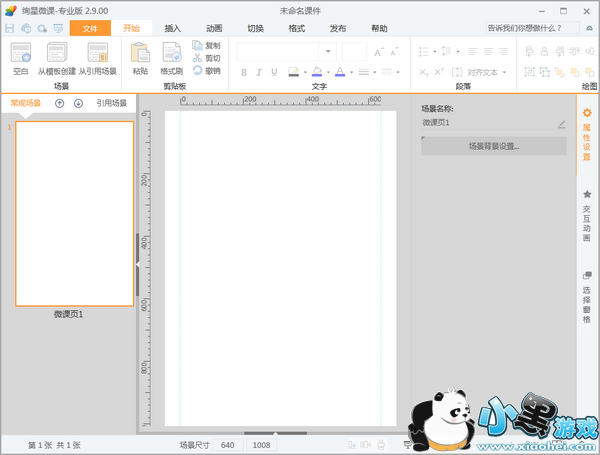
Task: Click the 撤销 undo button
Action: [x=205, y=70]
